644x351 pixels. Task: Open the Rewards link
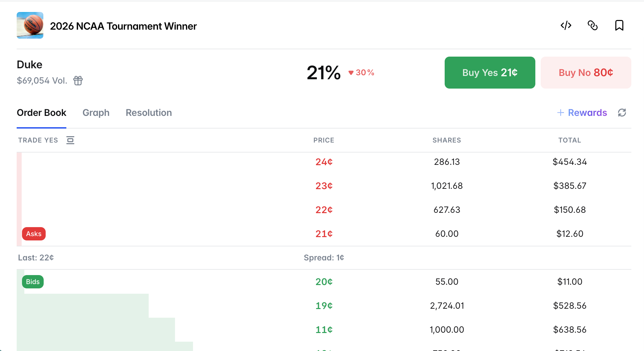pos(587,113)
